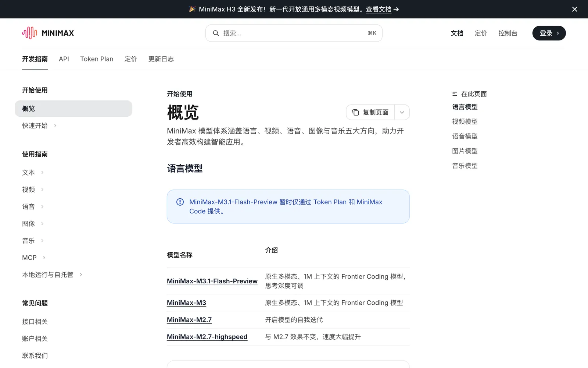Screen dimensions: 588x368
Task: Select 概览 in the sidebar
Action: [x=73, y=109]
